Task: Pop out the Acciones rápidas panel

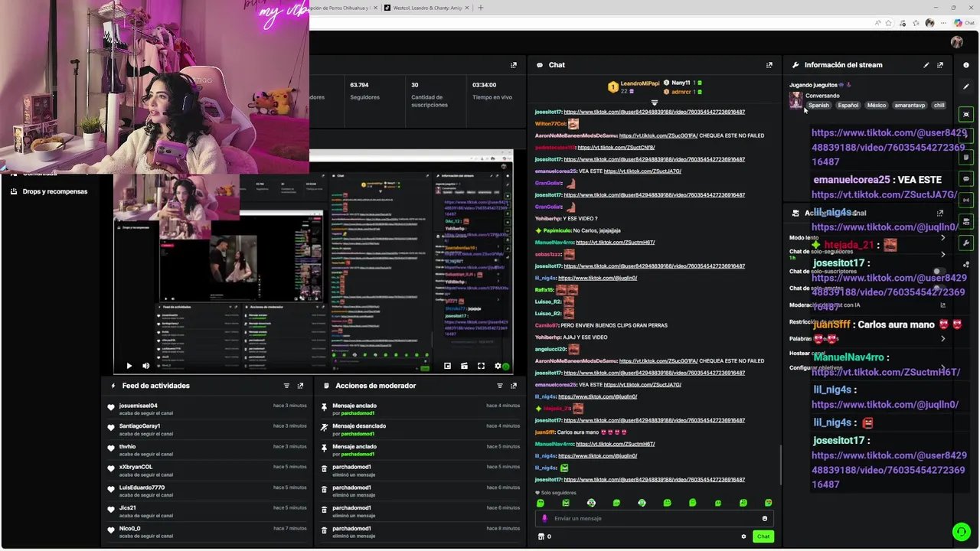Action: pos(940,213)
